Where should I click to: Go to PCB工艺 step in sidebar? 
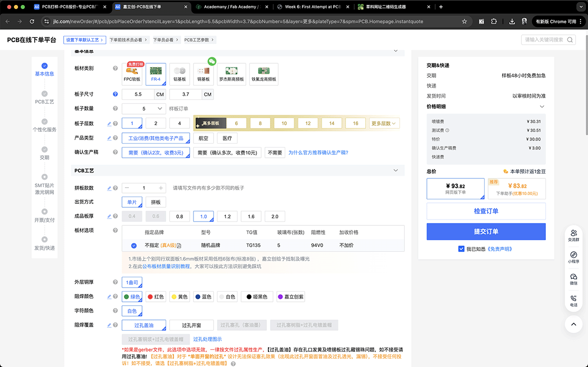click(x=45, y=97)
